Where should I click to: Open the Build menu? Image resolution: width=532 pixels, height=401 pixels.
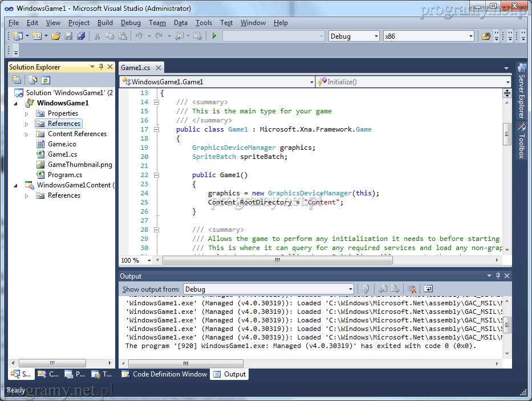coord(105,23)
